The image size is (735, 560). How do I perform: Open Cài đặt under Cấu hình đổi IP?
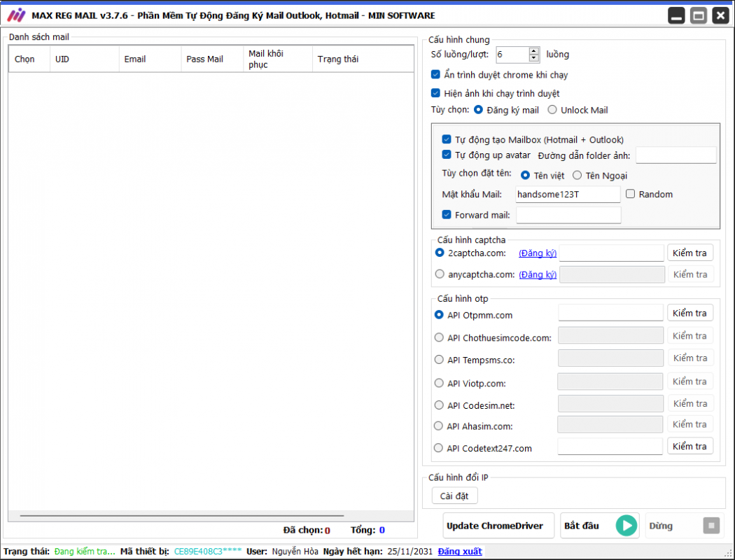454,495
